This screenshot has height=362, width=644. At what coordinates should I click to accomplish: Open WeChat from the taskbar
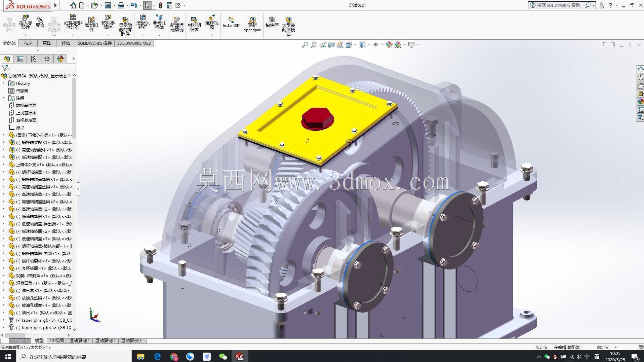tap(223, 356)
